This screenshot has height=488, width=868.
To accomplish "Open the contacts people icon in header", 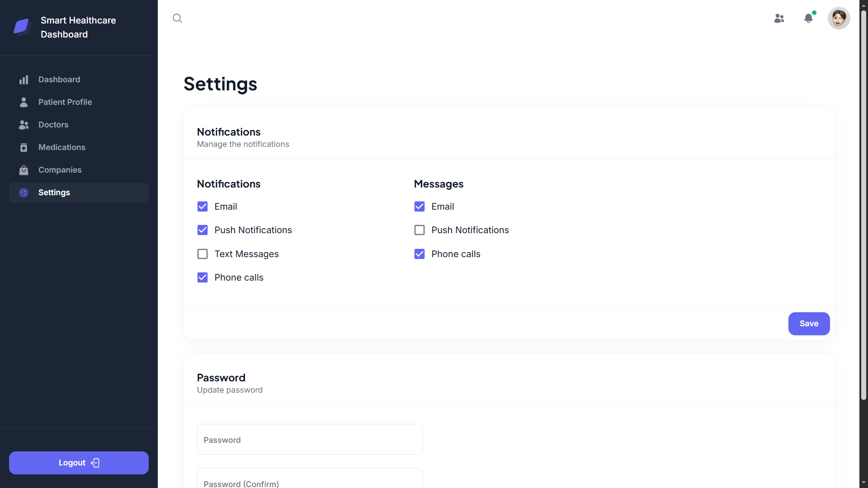I will (779, 18).
